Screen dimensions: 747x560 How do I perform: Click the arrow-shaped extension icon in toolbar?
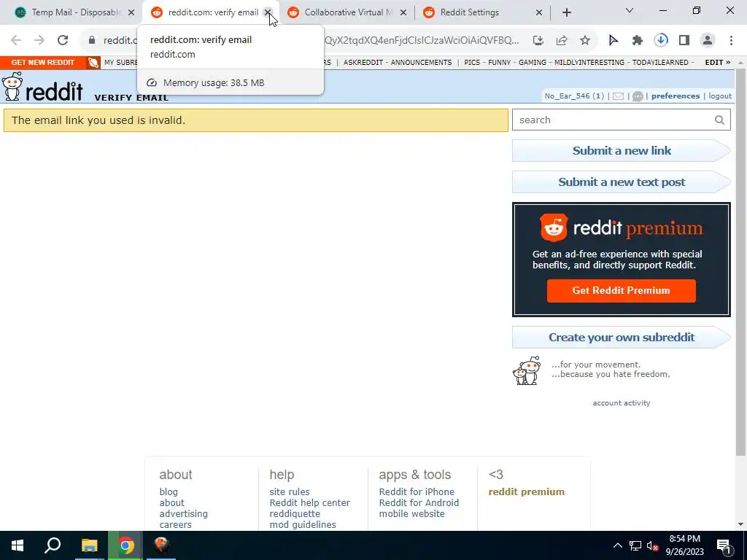614,41
